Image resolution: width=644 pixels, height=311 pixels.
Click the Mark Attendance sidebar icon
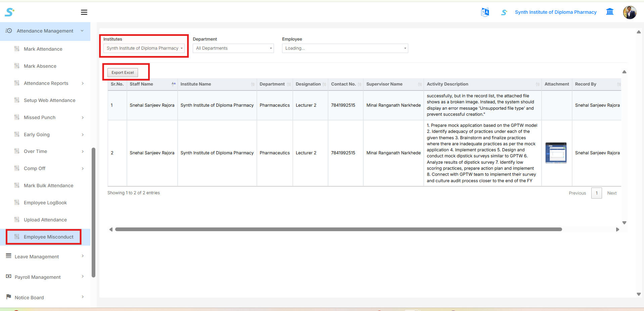(x=17, y=49)
